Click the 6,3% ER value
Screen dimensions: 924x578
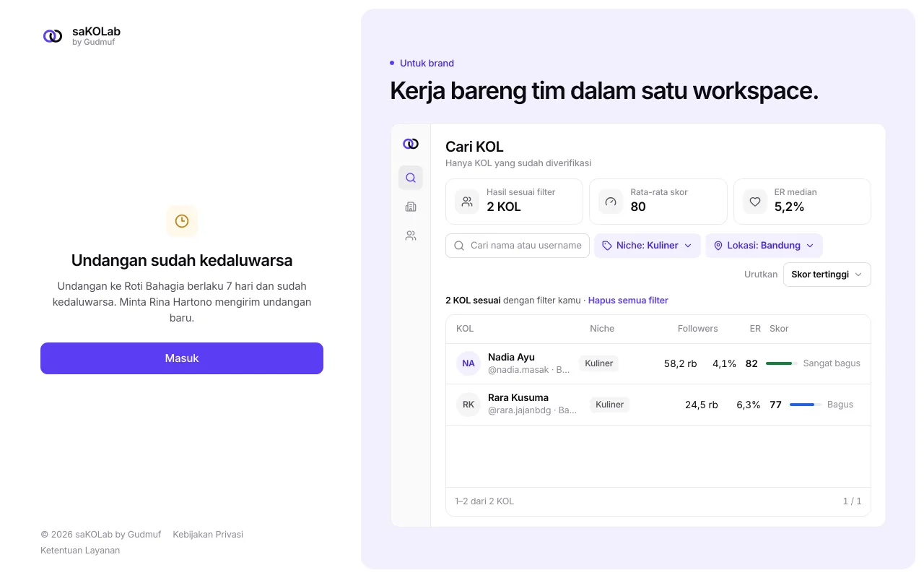749,405
